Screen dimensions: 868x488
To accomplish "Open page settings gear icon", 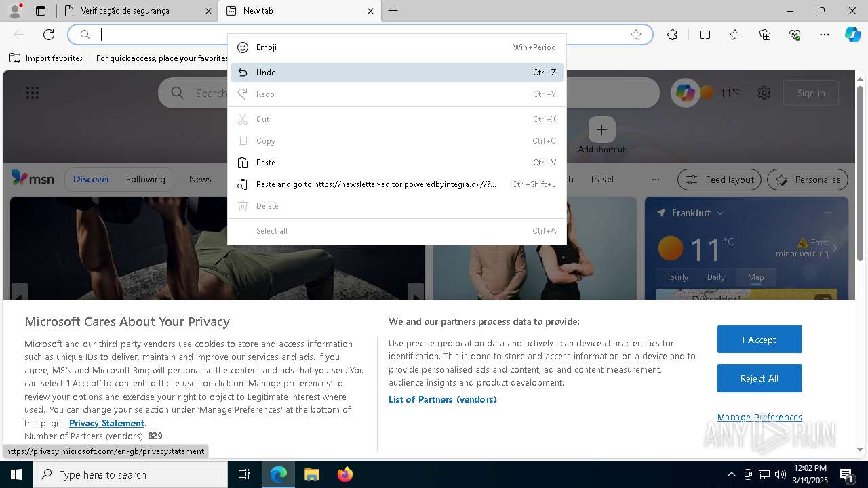I will 764,93.
